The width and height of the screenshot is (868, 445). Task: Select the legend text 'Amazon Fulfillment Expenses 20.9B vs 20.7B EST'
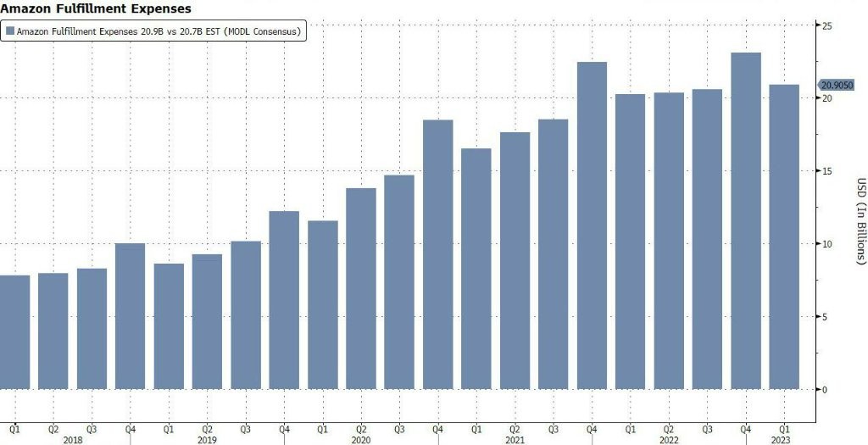119,31
